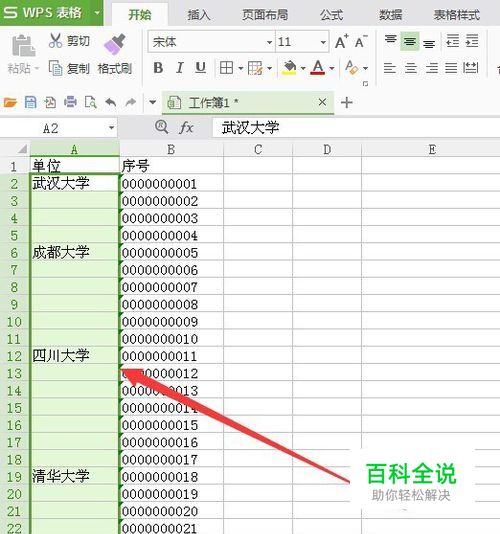Viewport: 500px width, 534px height.
Task: Apply the cell style table icon
Action: 255,68
